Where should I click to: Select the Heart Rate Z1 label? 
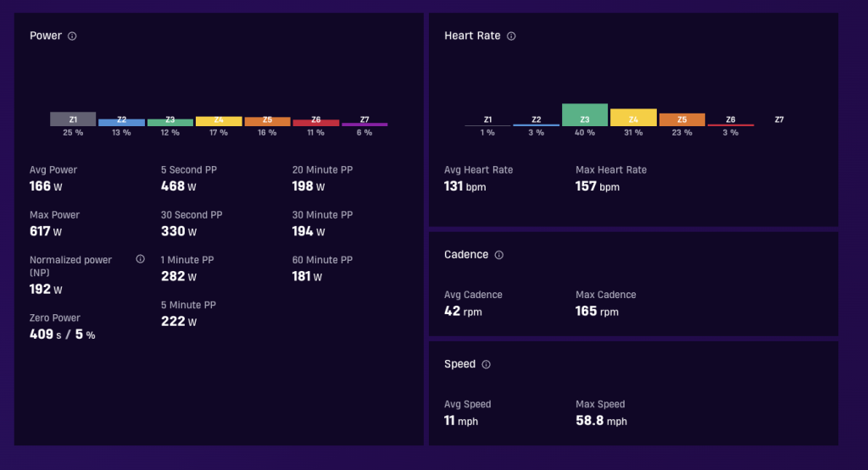pyautogui.click(x=487, y=119)
